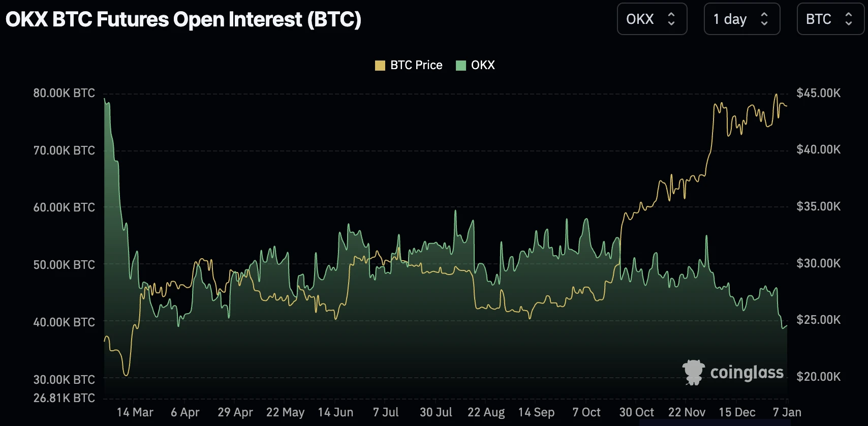Click the yellow BTC Price legend swatch
The width and height of the screenshot is (868, 426).
pyautogui.click(x=380, y=66)
